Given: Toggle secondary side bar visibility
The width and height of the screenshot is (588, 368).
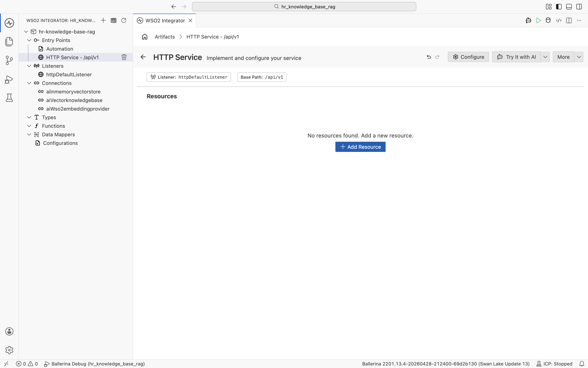Looking at the screenshot, I should click(x=579, y=7).
